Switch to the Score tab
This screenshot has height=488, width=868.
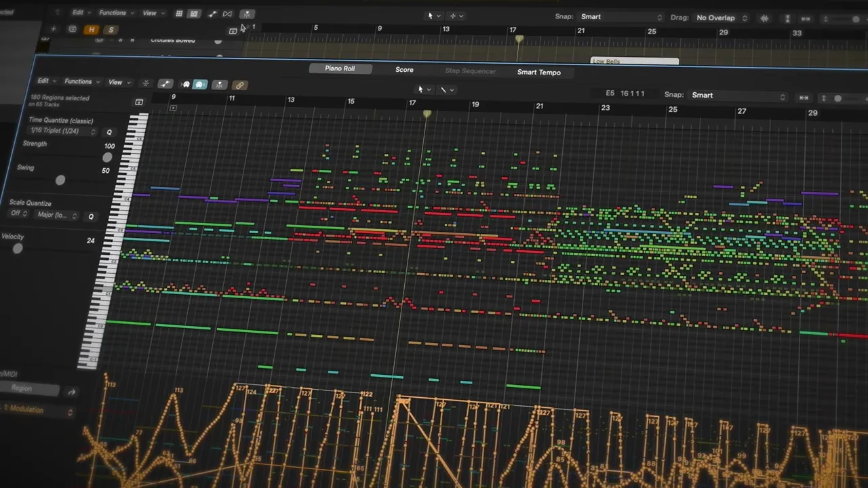pyautogui.click(x=404, y=69)
